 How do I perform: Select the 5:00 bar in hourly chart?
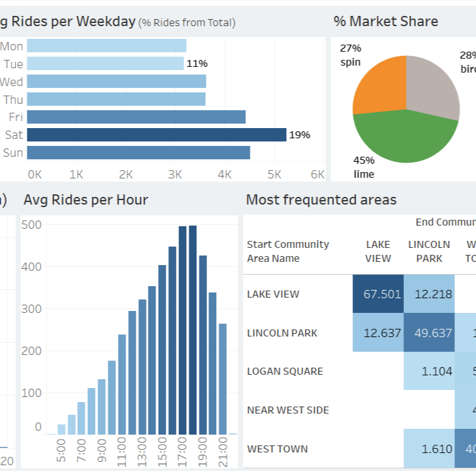[x=62, y=429]
